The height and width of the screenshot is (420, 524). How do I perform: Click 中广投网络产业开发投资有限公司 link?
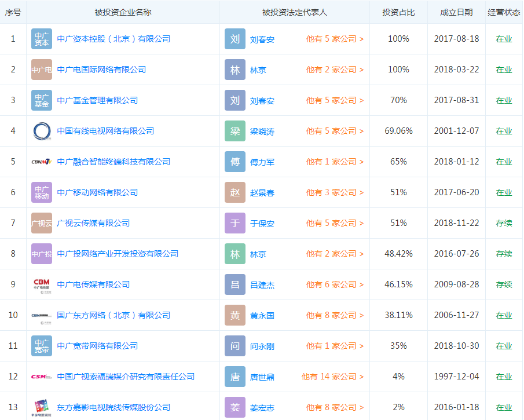click(118, 254)
